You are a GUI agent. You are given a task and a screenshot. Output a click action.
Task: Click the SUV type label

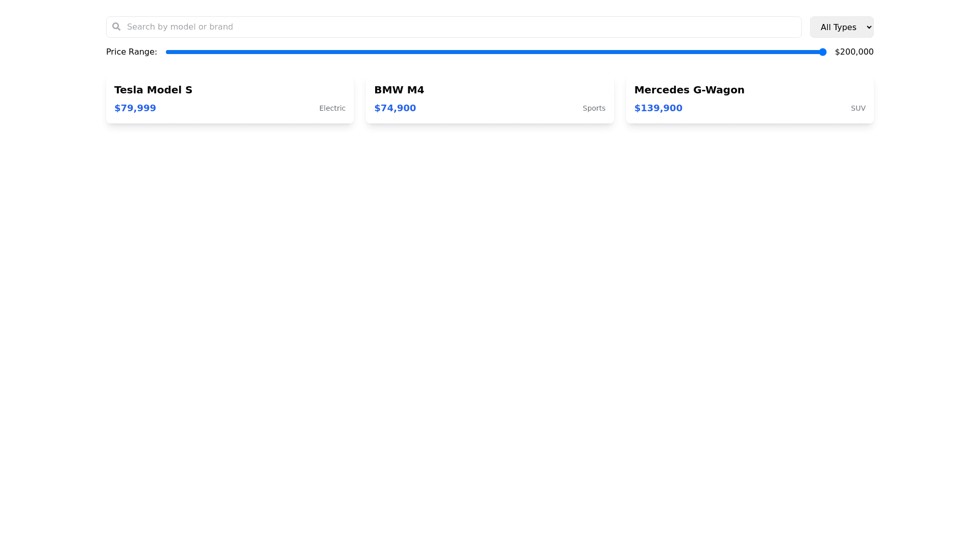click(857, 108)
